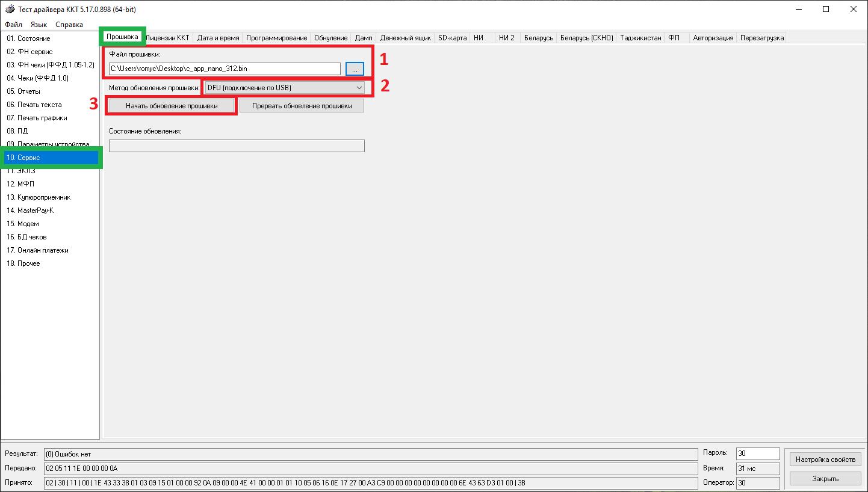Image resolution: width=868 pixels, height=492 pixels.
Task: Select the Перезагрузка tab
Action: [762, 38]
